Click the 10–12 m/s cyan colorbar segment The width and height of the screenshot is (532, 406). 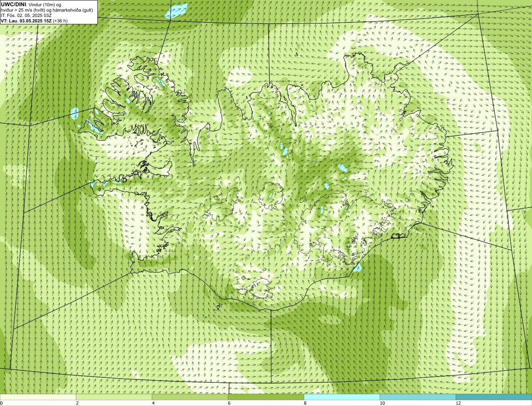418,397
